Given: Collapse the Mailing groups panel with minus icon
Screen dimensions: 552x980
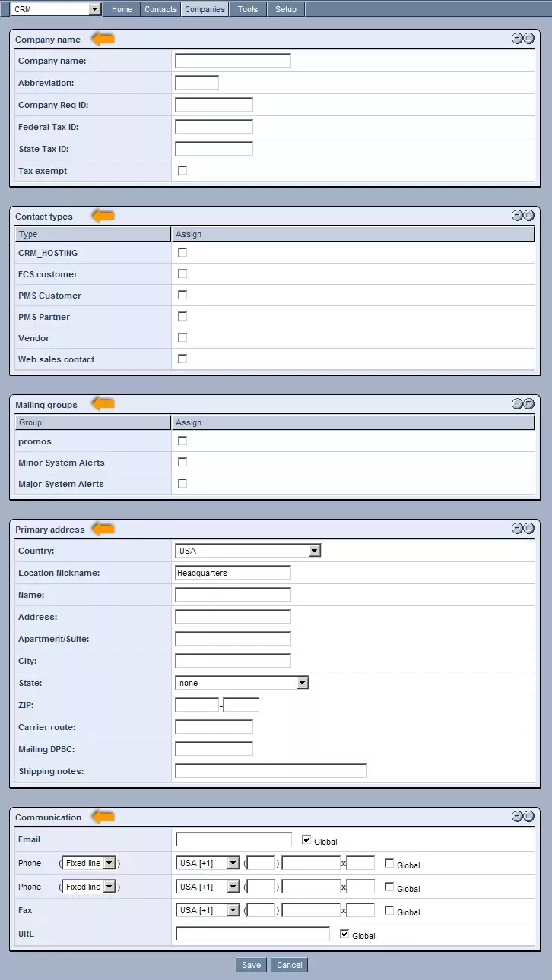Looking at the screenshot, I should click(x=517, y=403).
